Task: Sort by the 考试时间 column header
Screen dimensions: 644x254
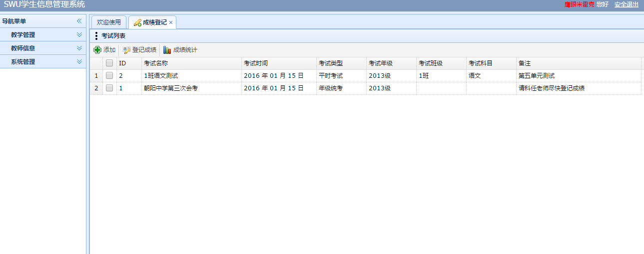Action: [279, 63]
